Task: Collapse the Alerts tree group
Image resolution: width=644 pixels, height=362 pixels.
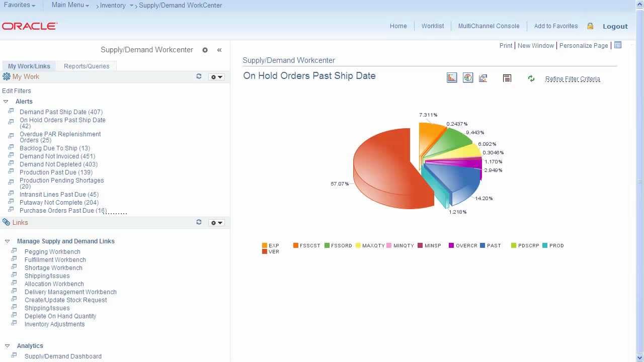Action: tap(6, 102)
